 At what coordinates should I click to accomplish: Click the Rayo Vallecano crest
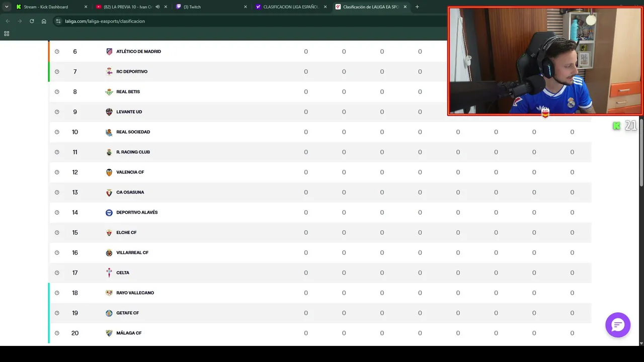click(109, 293)
